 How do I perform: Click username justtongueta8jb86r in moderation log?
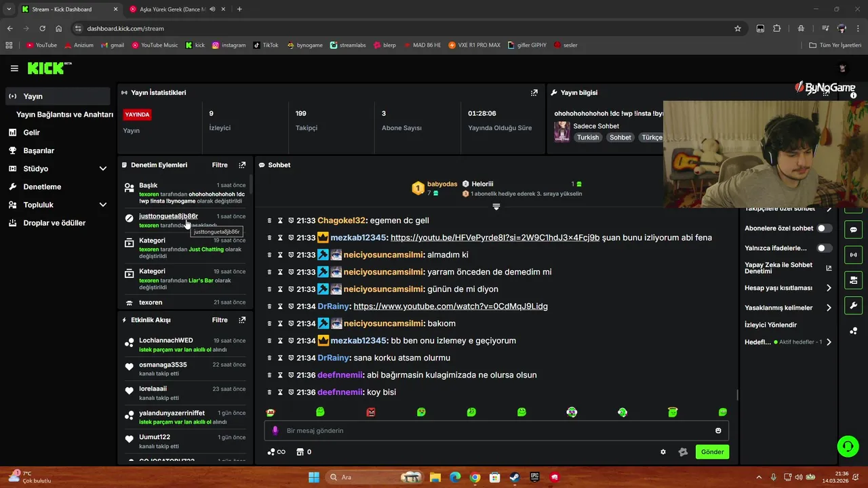pos(168,216)
